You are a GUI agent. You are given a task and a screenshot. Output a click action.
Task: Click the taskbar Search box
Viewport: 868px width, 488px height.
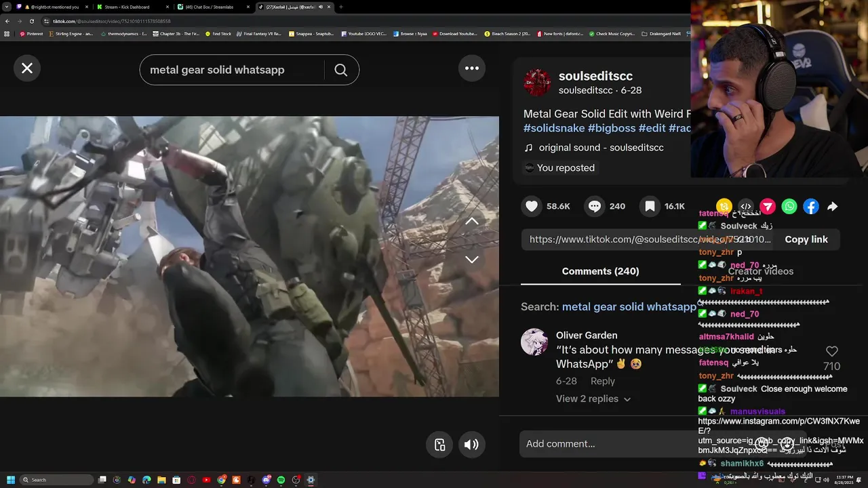click(x=56, y=480)
